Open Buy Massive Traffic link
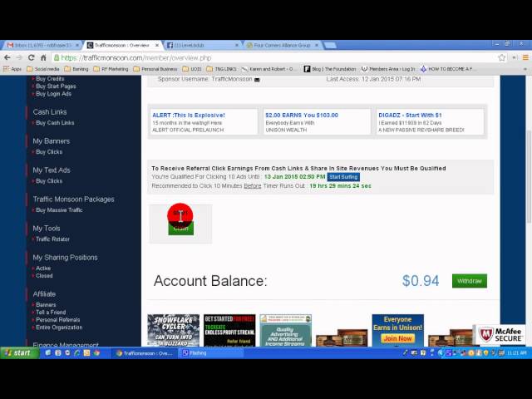 pyautogui.click(x=59, y=210)
